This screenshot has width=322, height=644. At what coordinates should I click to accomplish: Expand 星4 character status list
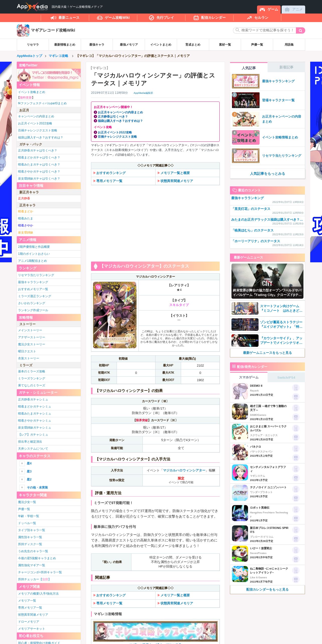click(x=22, y=463)
